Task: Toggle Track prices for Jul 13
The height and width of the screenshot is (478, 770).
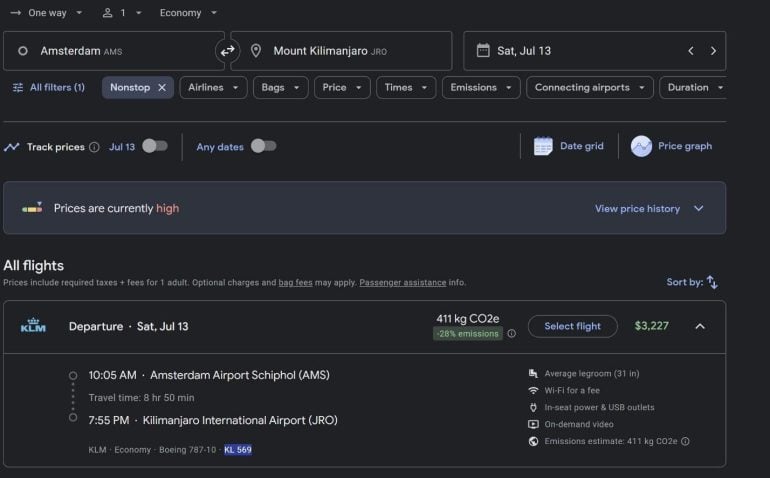Action: tap(154, 146)
